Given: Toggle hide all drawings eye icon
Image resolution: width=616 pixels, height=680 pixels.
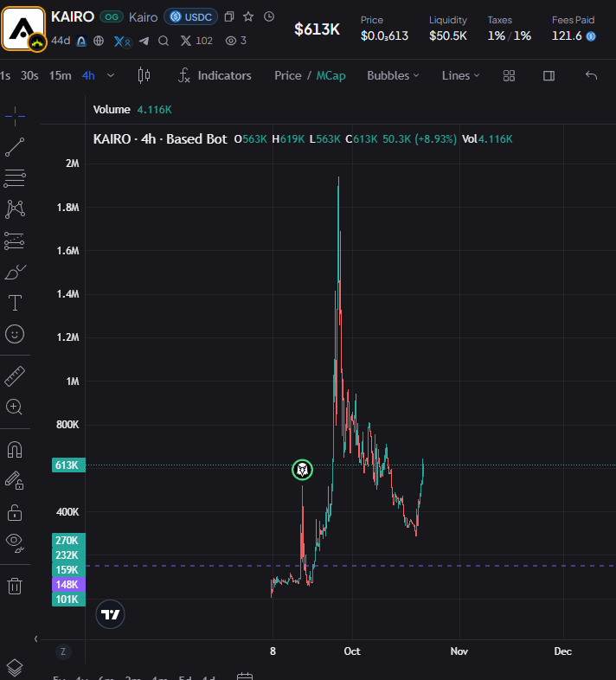Looking at the screenshot, I should [15, 542].
